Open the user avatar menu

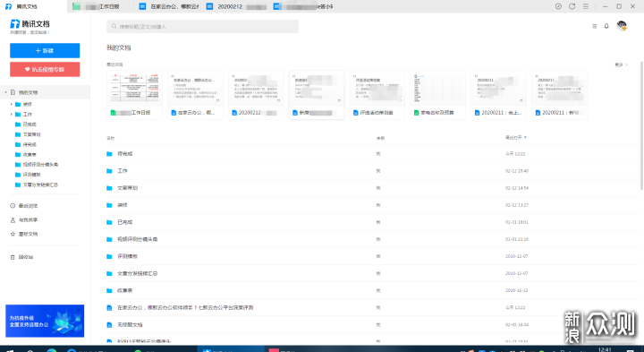[622, 26]
